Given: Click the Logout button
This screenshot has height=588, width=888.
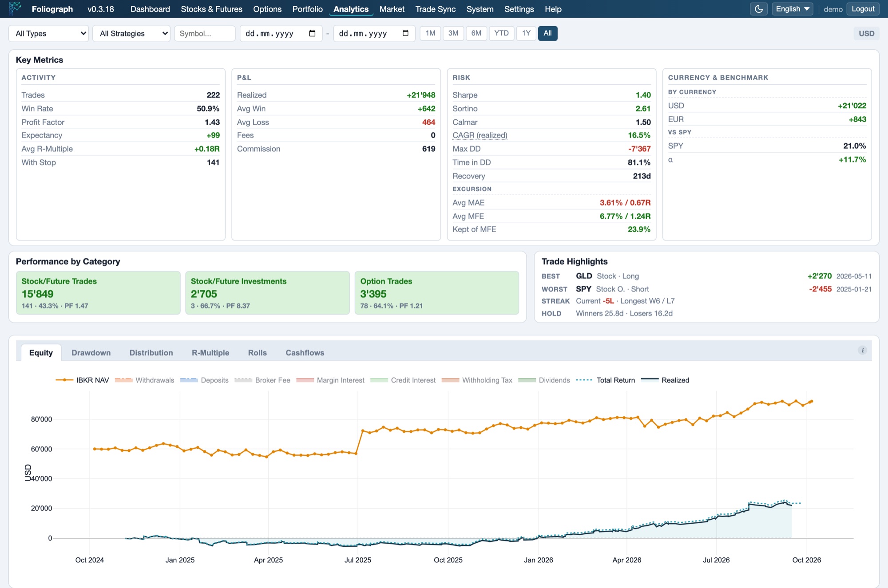Looking at the screenshot, I should 863,9.
